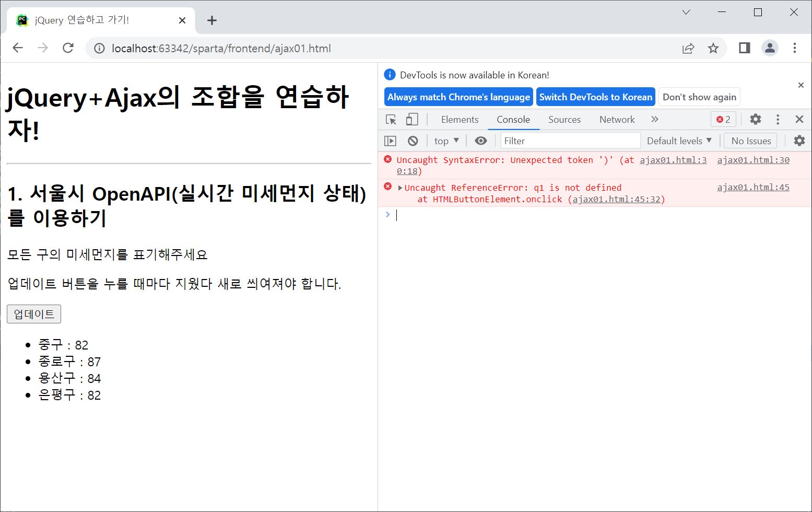Open SyntaxError source link ajax01.html:30

(x=753, y=160)
